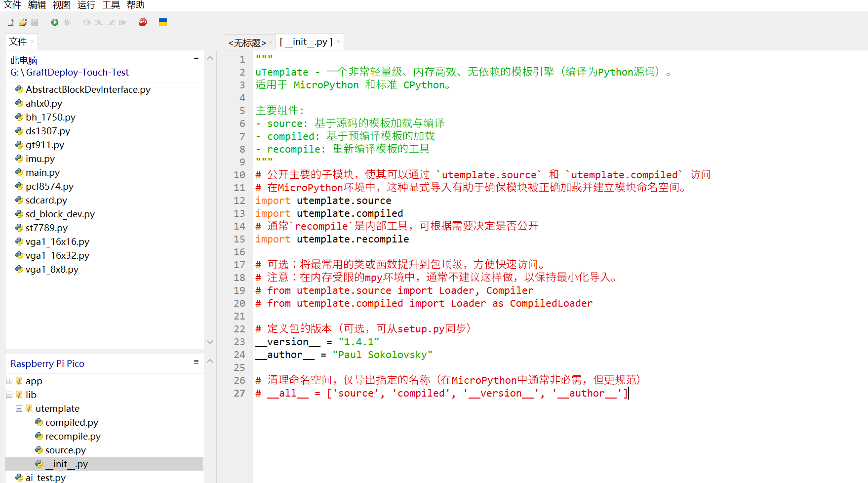This screenshot has height=483, width=868.
Task: Click the New file icon
Action: pos(10,22)
